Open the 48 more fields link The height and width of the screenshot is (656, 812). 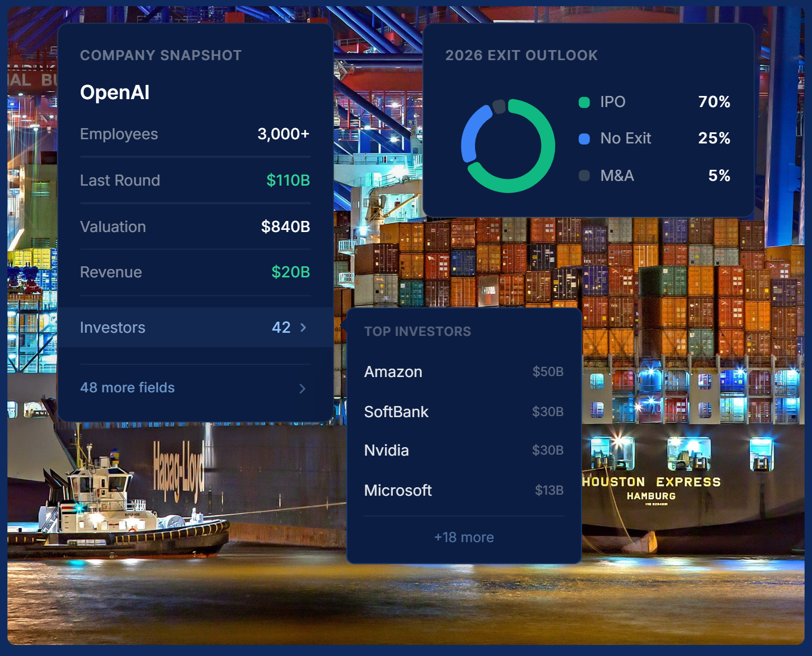127,388
